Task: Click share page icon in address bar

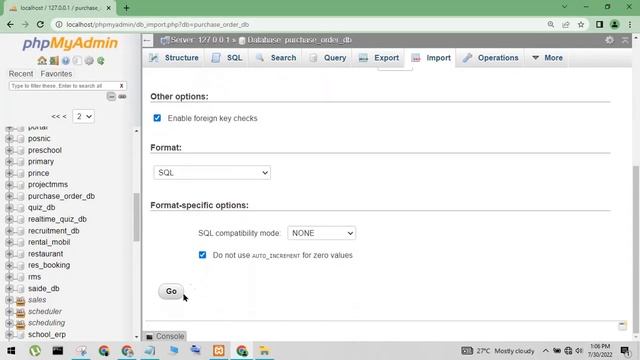Action: 566,24
